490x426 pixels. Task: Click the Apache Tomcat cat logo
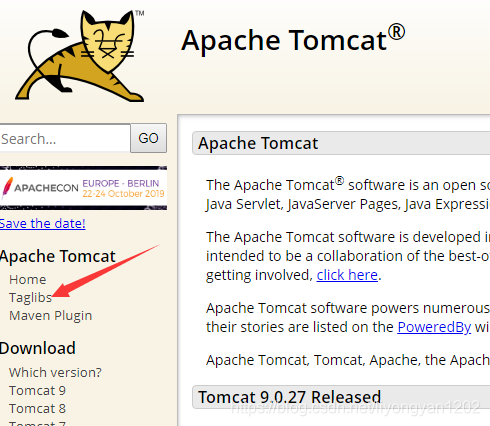point(80,56)
